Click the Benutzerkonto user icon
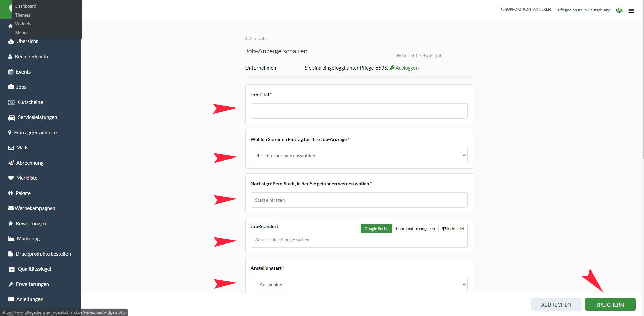This screenshot has width=644, height=316. click(10, 57)
